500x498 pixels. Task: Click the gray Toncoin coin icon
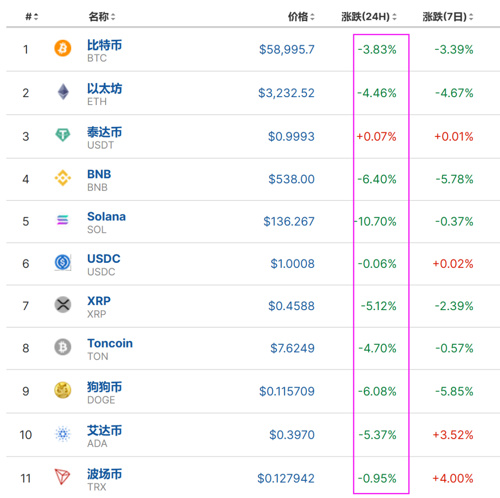pos(63,347)
